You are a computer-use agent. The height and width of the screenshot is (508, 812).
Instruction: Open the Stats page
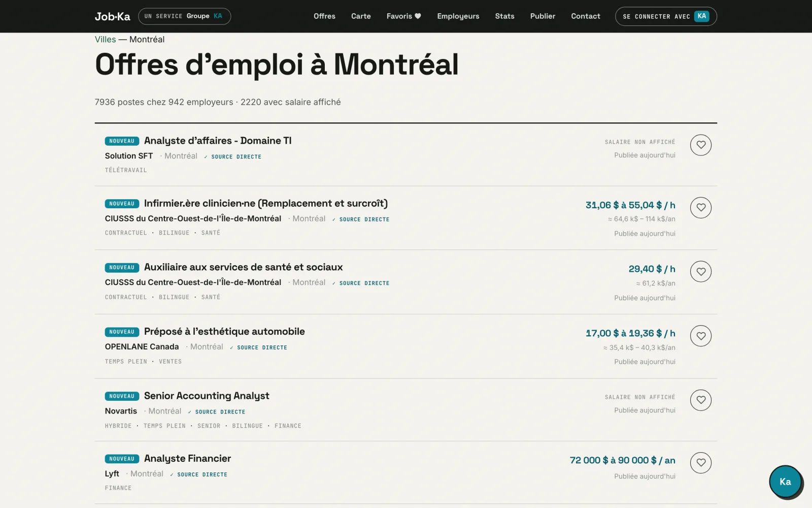504,16
